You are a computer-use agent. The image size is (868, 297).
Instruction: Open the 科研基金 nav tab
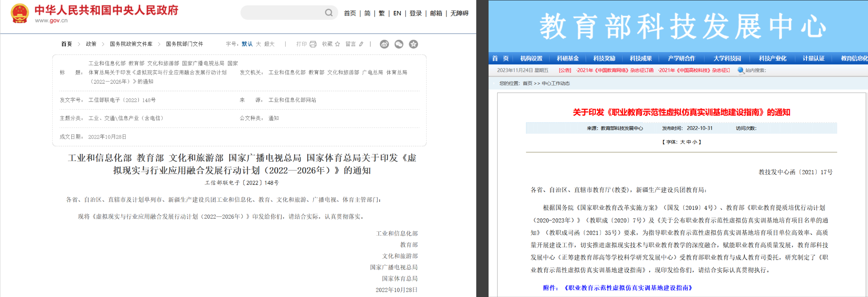568,58
